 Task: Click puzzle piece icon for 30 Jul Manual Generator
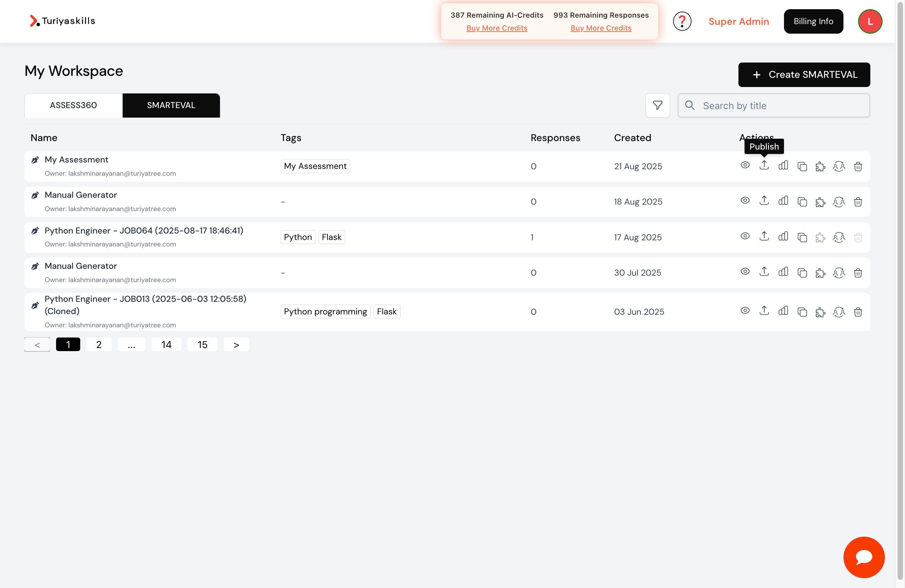[820, 273]
